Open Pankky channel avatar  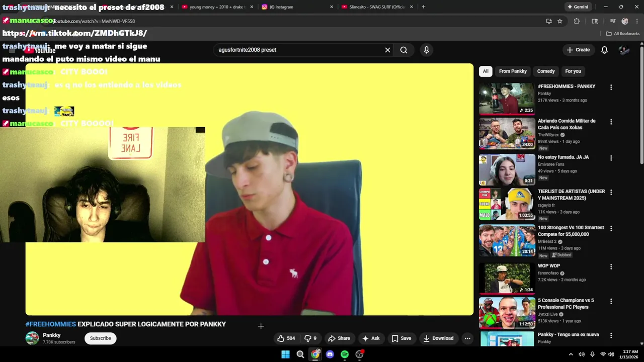(32, 338)
